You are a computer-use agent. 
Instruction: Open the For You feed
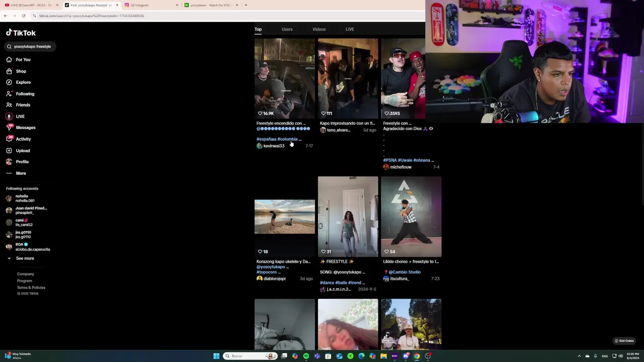[19, 59]
